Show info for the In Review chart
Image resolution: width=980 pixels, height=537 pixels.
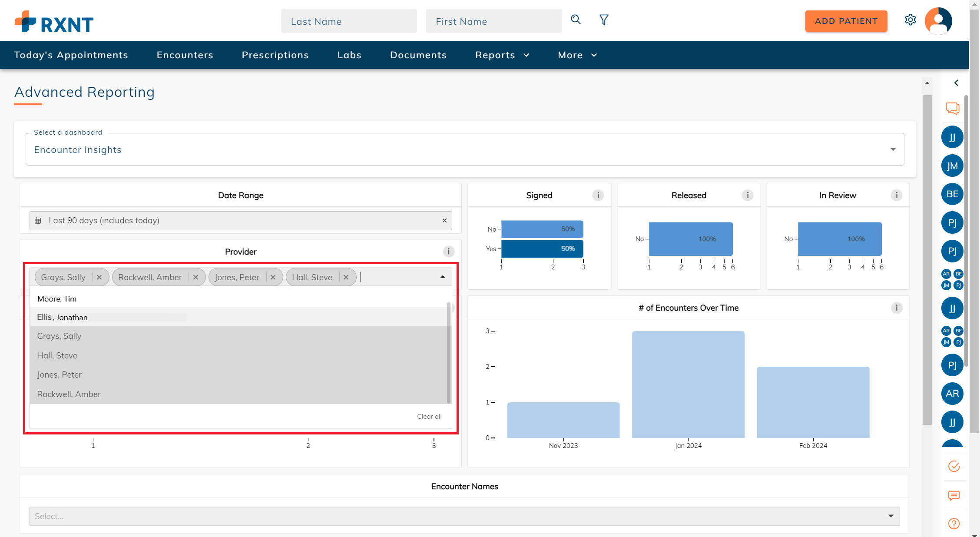[897, 195]
